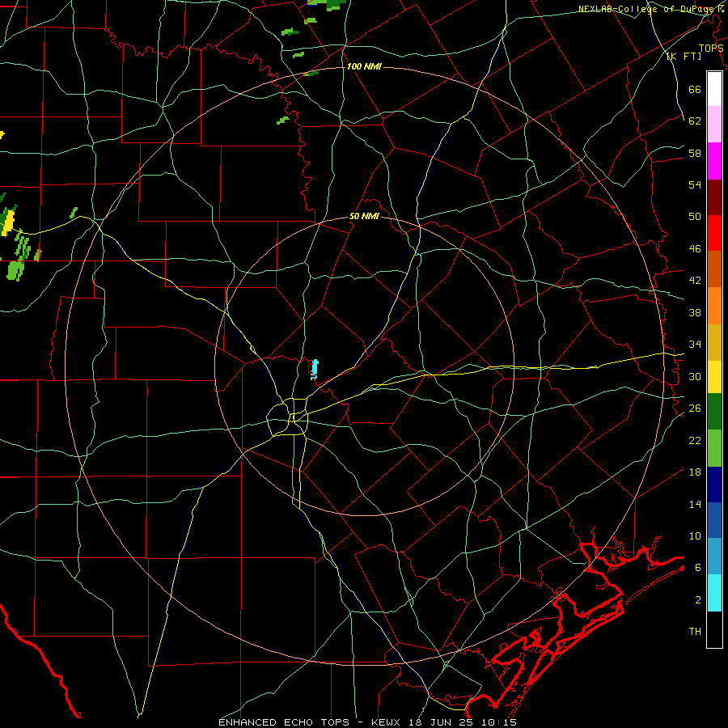Click the yellow echo at the left edge
728x728 pixels.
[x=8, y=223]
